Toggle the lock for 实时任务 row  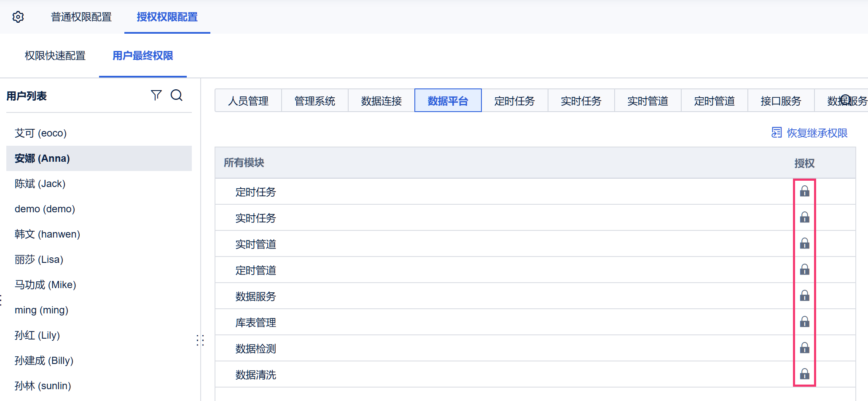pos(804,217)
